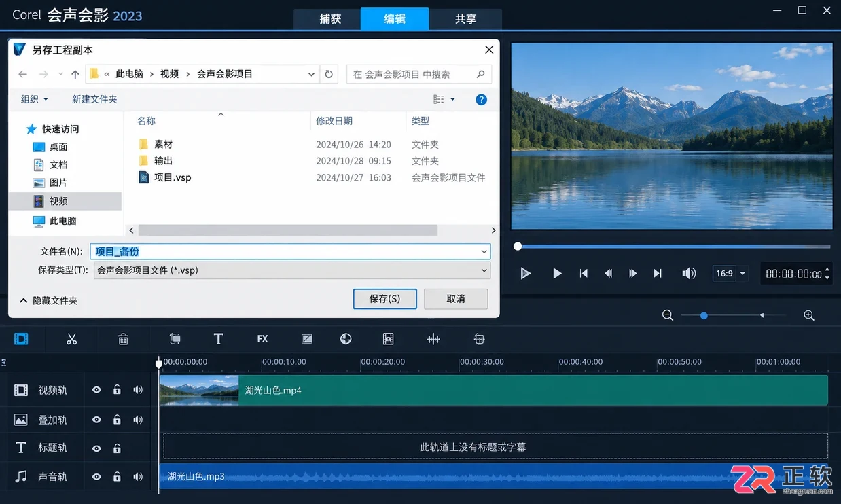Click the 新建文件夹 button
The image size is (841, 504).
coord(94,99)
